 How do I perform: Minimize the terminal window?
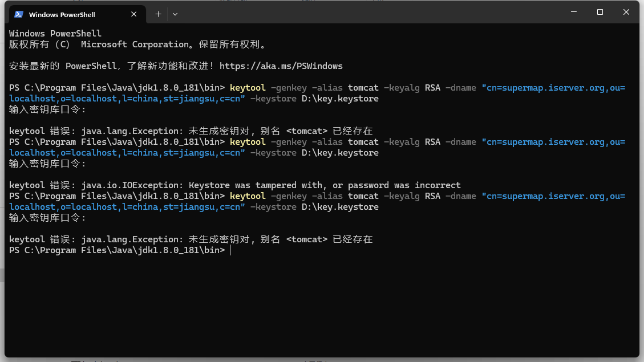(574, 12)
